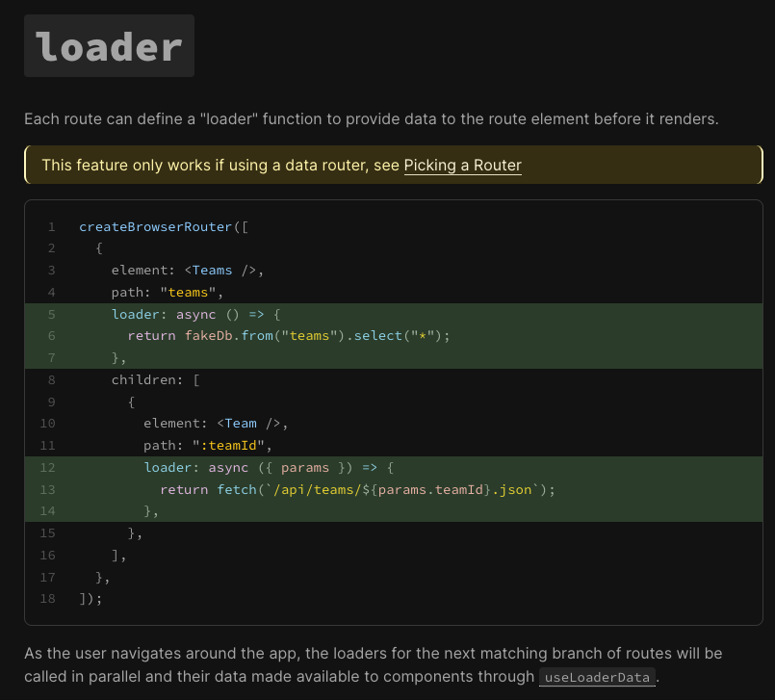775x700 pixels.
Task: Click line number 1 in the code block
Action: point(51,226)
